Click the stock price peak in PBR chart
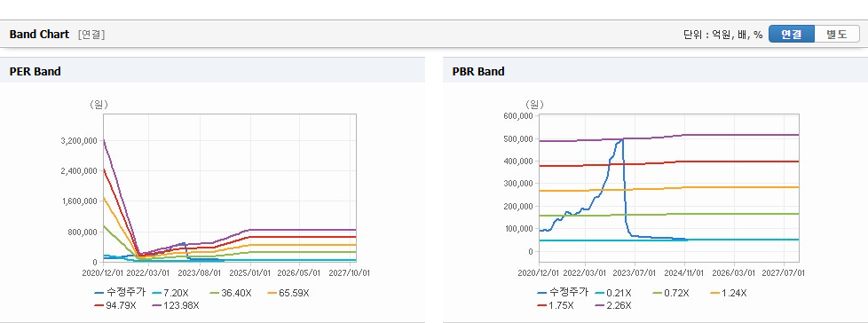Image resolution: width=868 pixels, height=323 pixels. (x=622, y=139)
